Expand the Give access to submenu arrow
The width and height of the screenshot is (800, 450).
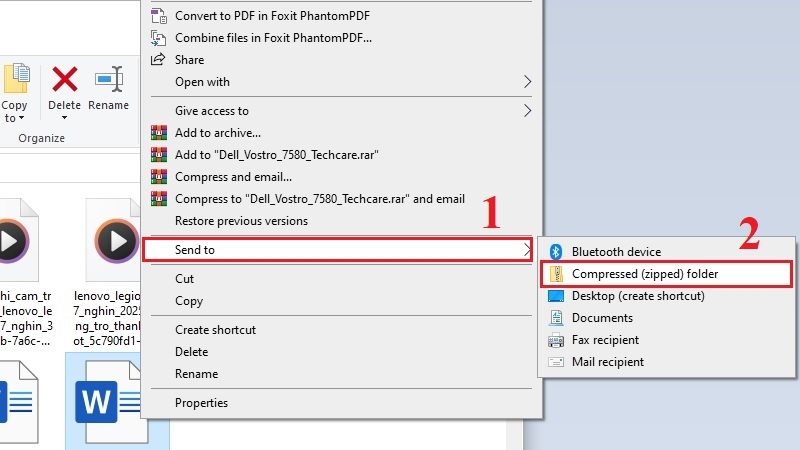point(528,111)
